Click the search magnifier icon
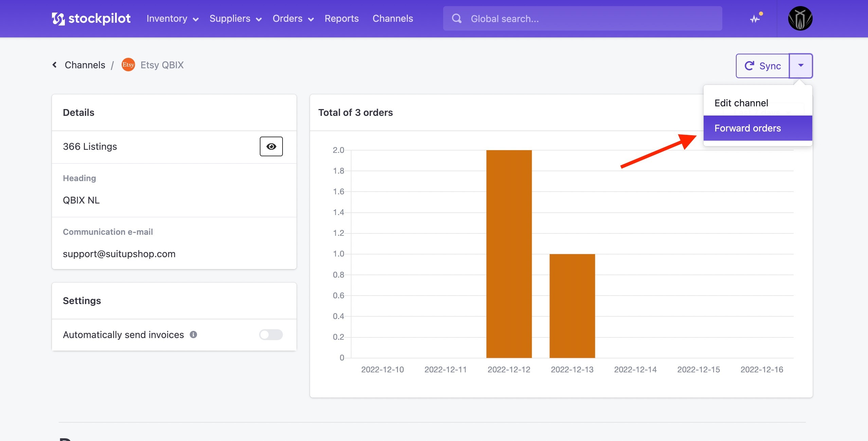Viewport: 868px width, 441px height. pyautogui.click(x=457, y=18)
